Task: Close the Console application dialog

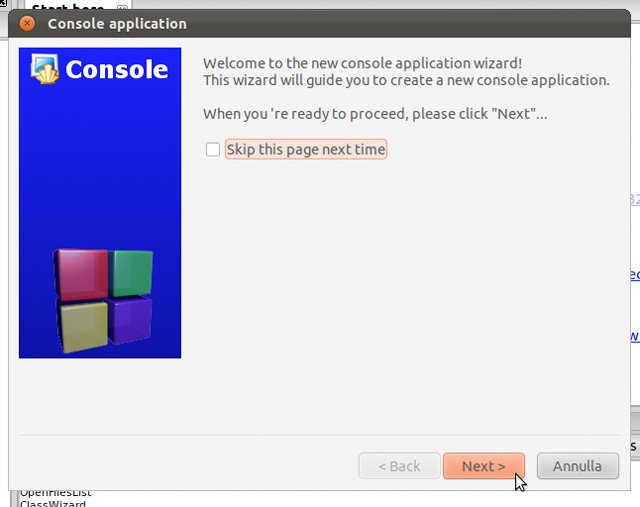Action: [27, 24]
